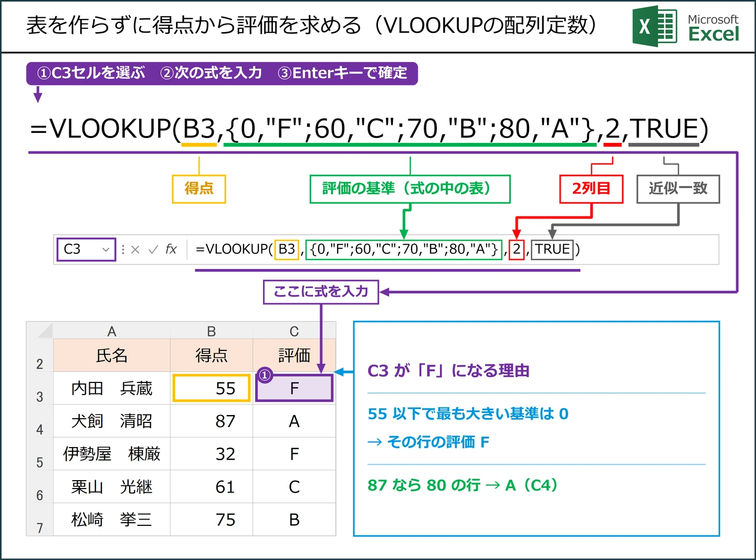This screenshot has width=756, height=560.
Task: Select column B header
Action: click(212, 331)
